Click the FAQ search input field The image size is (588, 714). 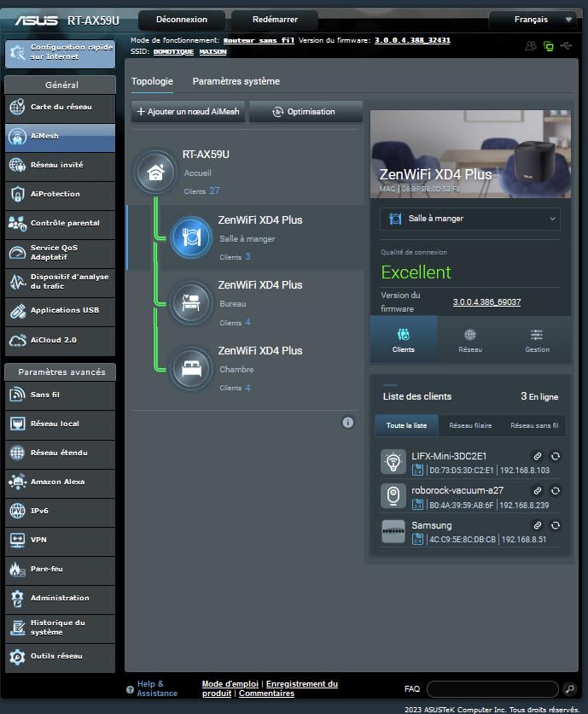[x=492, y=688]
